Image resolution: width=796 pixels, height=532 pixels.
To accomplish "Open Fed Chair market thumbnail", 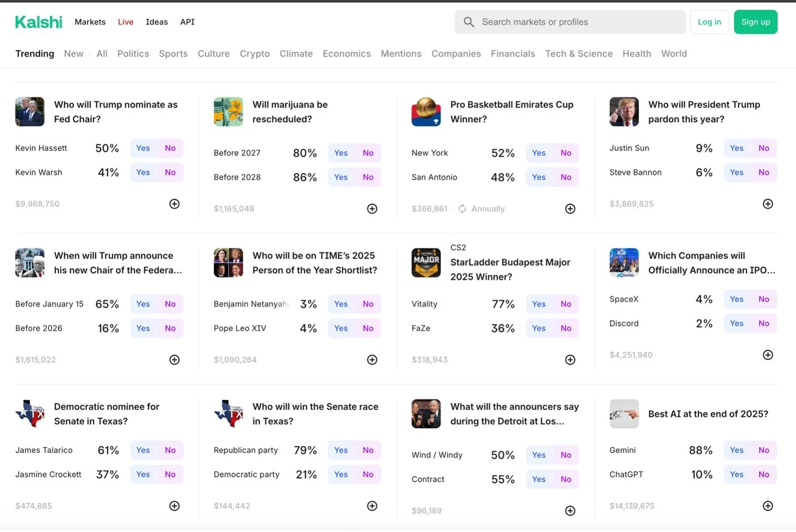I will tap(30, 111).
